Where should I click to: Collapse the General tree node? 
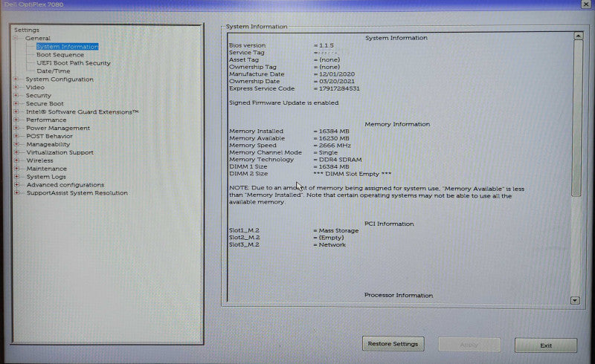click(16, 39)
